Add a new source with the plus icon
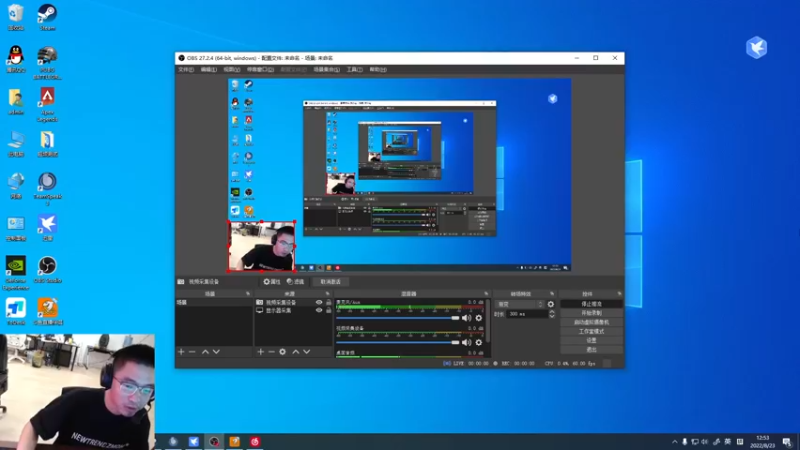Viewport: 800px width, 450px height. 261,352
